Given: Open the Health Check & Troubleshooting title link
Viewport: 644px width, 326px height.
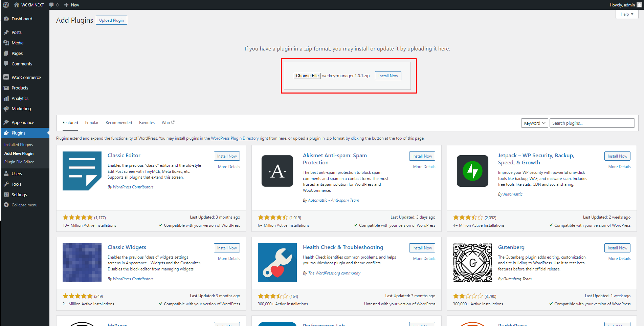Looking at the screenshot, I should 343,247.
